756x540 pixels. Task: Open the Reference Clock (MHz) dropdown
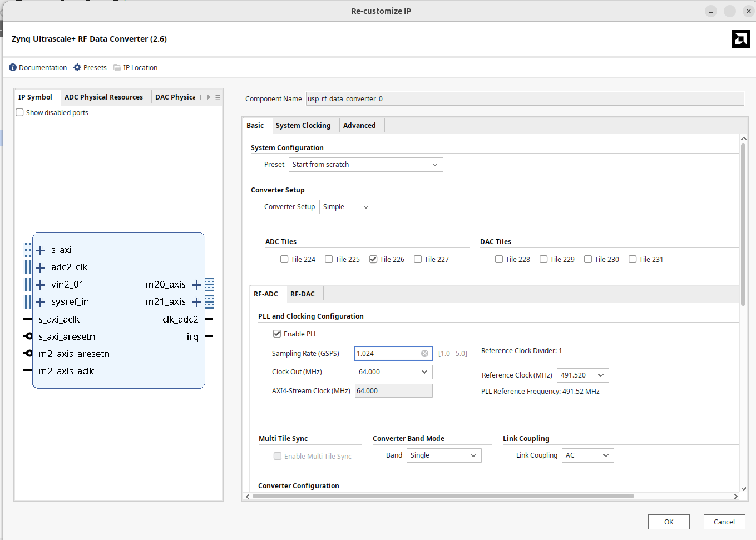pos(601,375)
